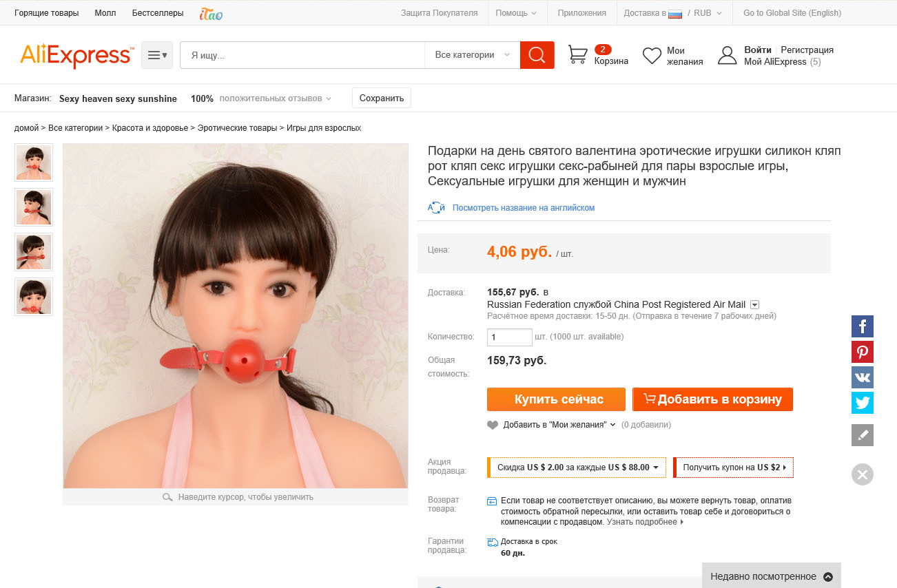Share on Facebook
The width and height of the screenshot is (897, 588).
[863, 326]
